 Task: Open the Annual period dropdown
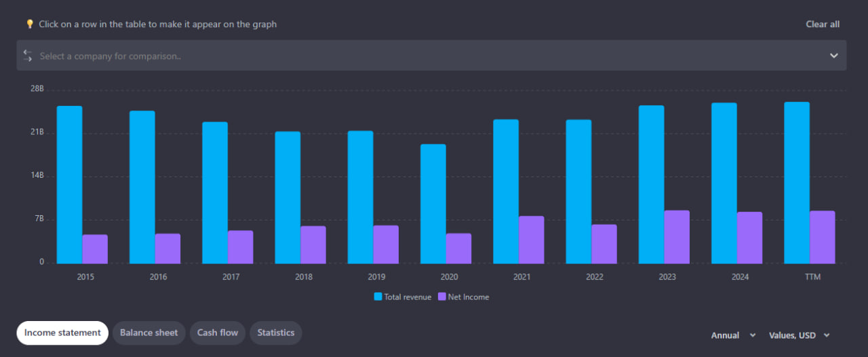pos(733,335)
